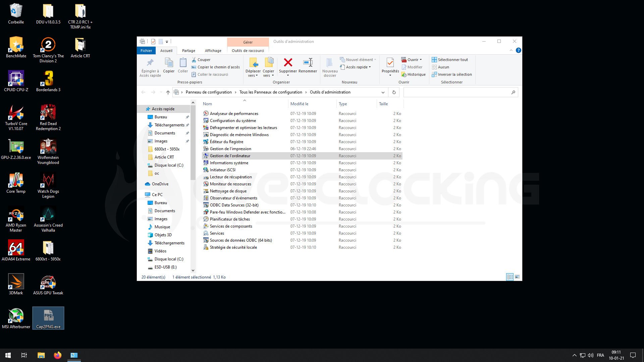Image resolution: width=644 pixels, height=362 pixels.
Task: Open File Explorer taskbar icon
Action: [41, 355]
